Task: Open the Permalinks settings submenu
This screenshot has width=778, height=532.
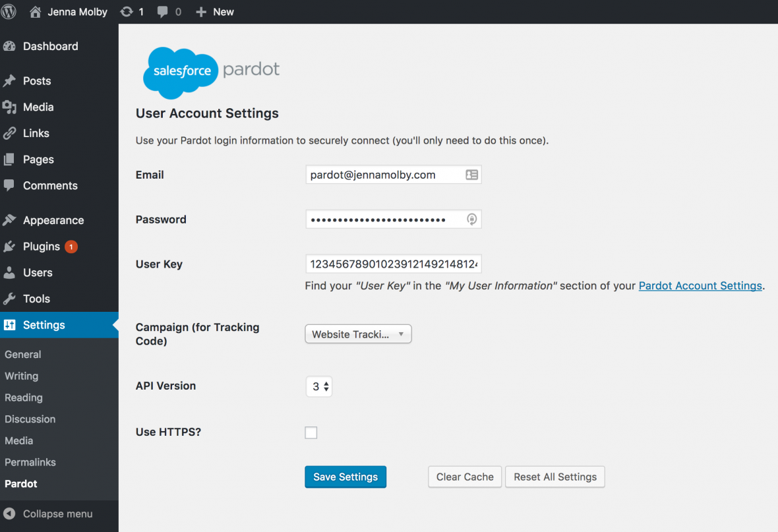Action: tap(30, 462)
